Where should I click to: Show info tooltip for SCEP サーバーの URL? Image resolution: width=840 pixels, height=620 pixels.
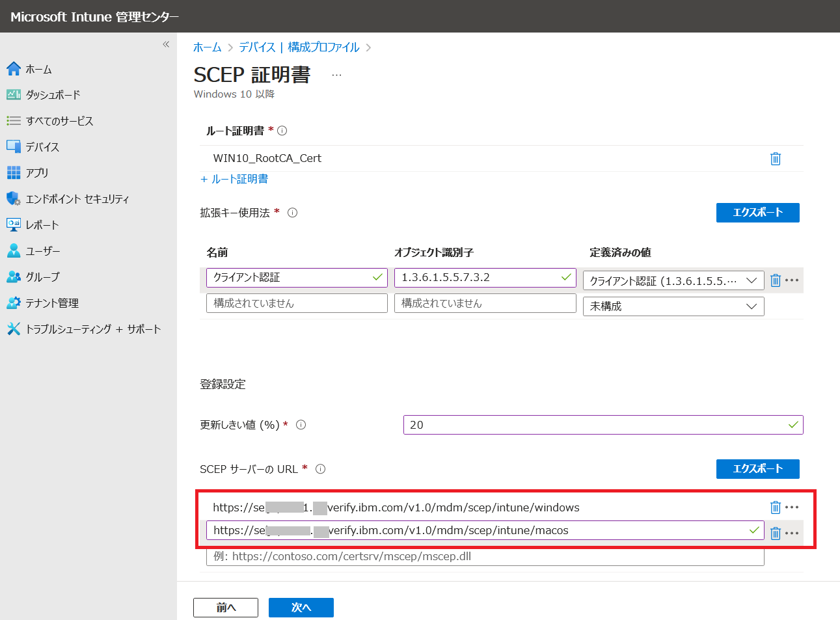coord(321,469)
